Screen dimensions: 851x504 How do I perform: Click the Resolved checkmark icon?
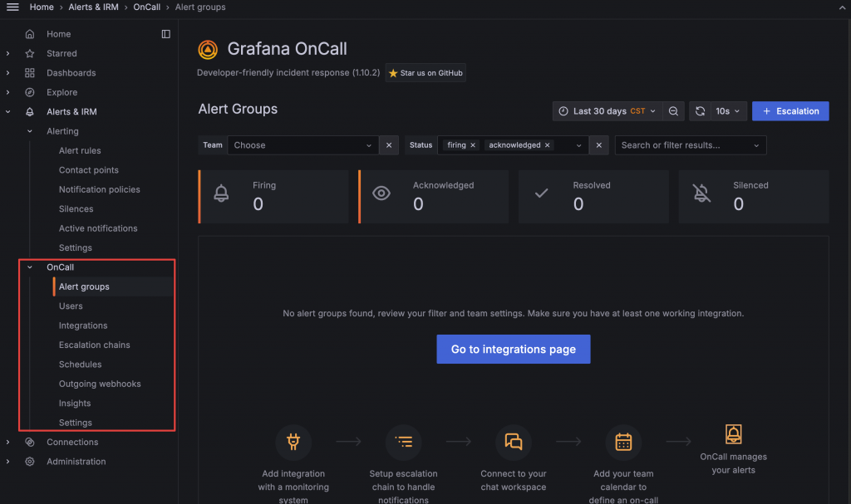[541, 193]
